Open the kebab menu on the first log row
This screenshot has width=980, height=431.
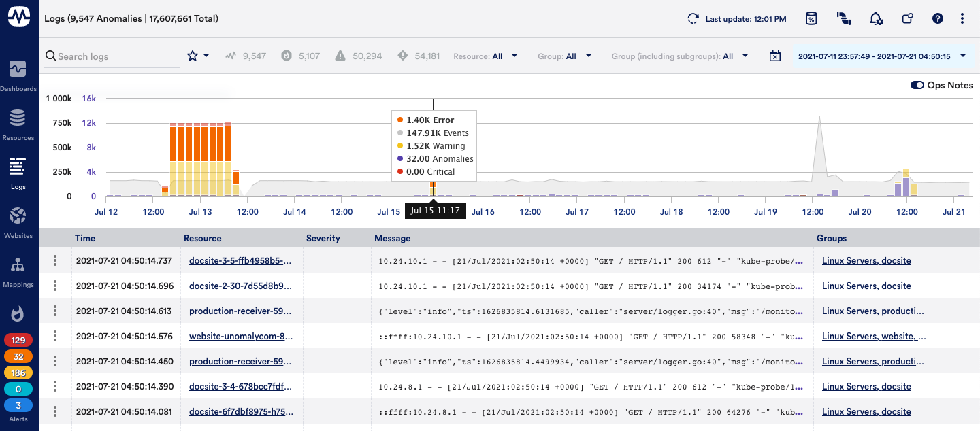pyautogui.click(x=54, y=260)
